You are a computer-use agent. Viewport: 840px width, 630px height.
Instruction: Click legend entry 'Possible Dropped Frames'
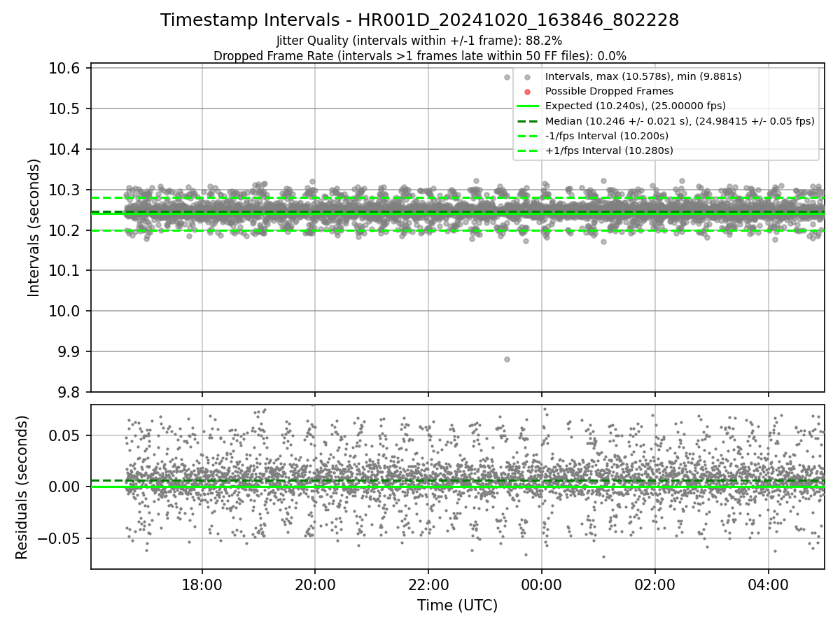point(609,91)
